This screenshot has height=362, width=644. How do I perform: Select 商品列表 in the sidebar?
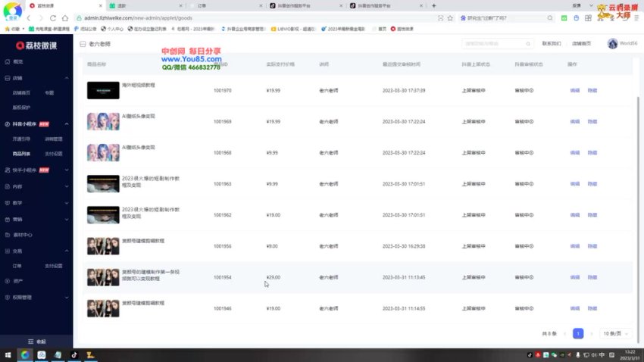point(21,154)
